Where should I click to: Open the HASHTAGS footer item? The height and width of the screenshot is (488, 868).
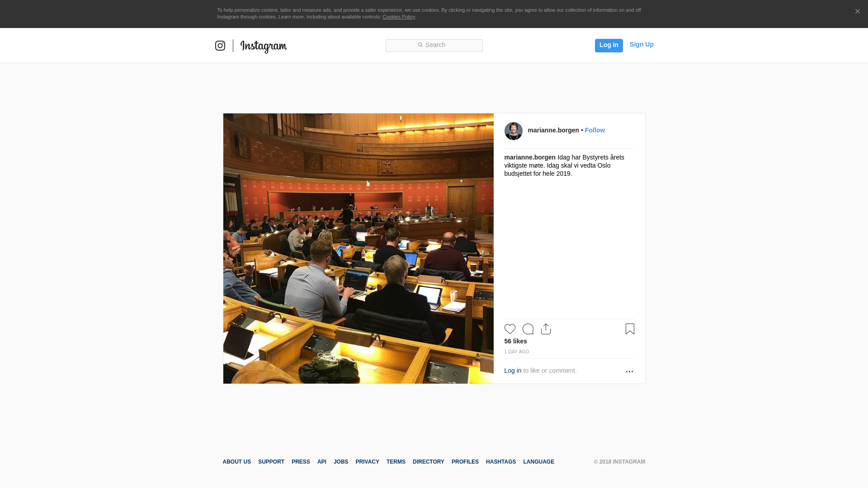coord(500,462)
